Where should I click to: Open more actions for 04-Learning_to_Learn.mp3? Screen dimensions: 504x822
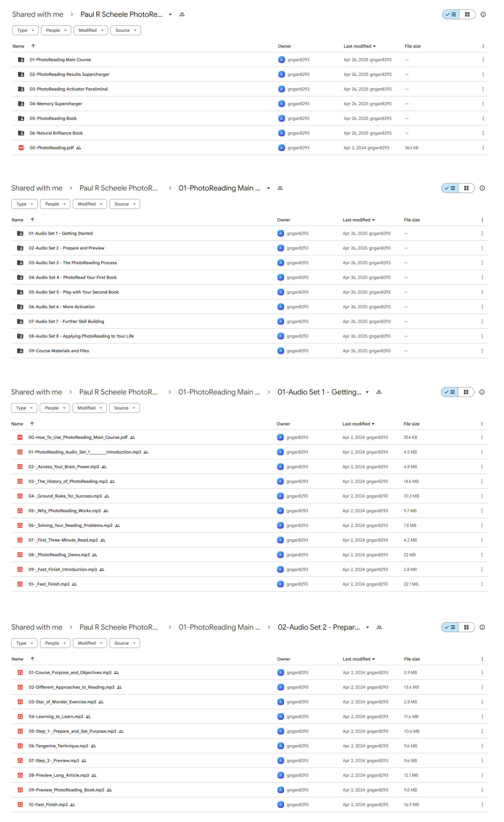(482, 717)
